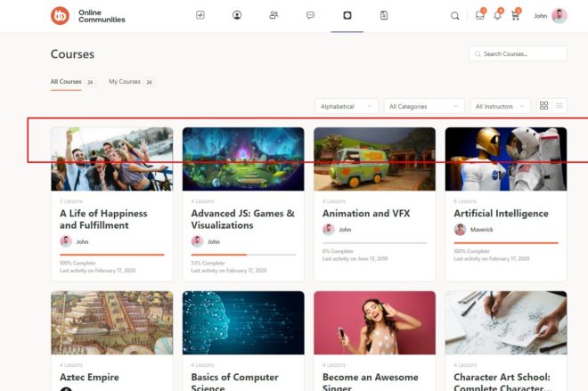This screenshot has width=588, height=391.
Task: Open A Life of Happiness and Fulfillment title
Action: [103, 219]
